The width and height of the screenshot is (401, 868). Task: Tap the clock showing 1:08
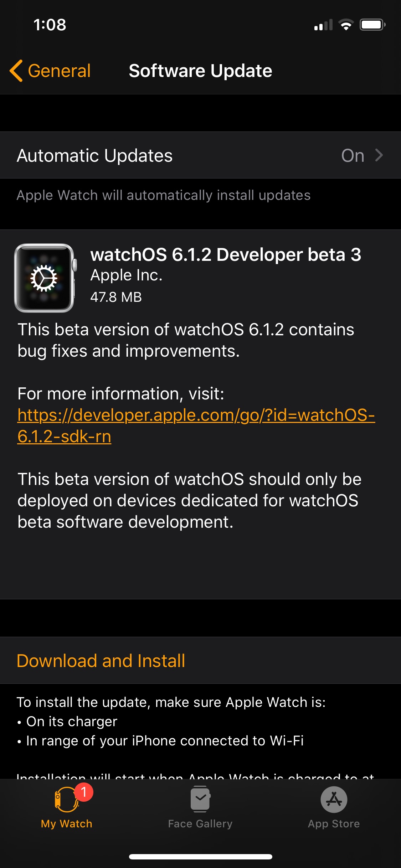(49, 24)
